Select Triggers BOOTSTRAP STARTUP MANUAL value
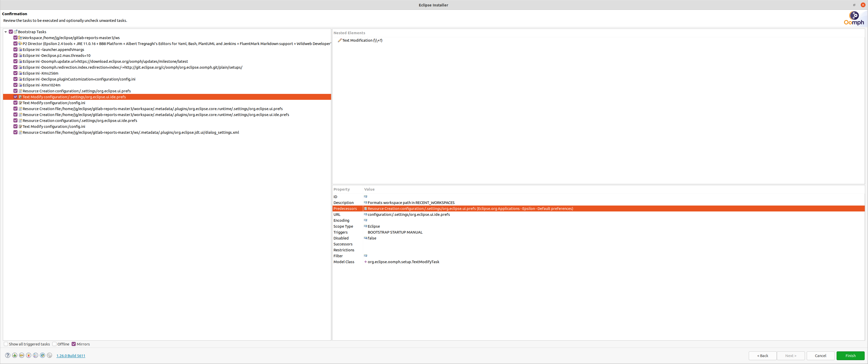Screen dimensions: 868x364 click(395, 232)
